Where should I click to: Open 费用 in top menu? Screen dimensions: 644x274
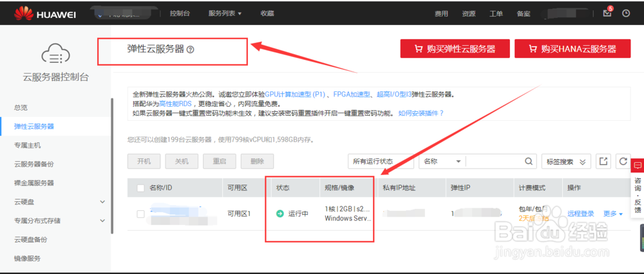[x=441, y=14]
